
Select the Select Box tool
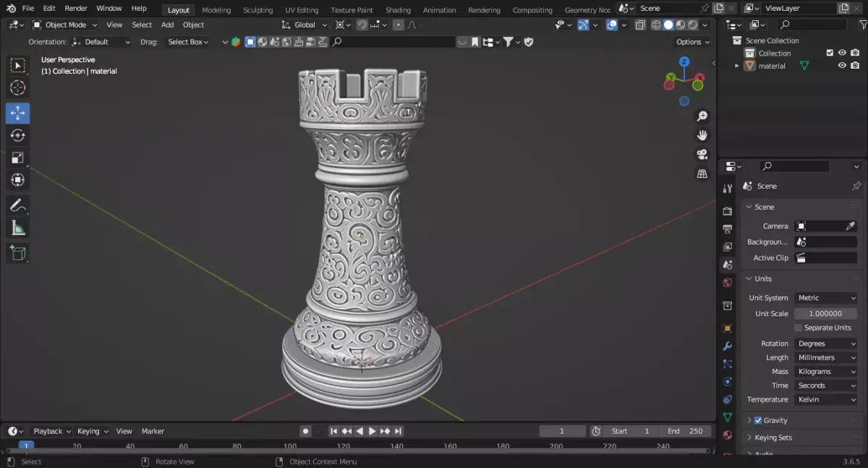[18, 66]
